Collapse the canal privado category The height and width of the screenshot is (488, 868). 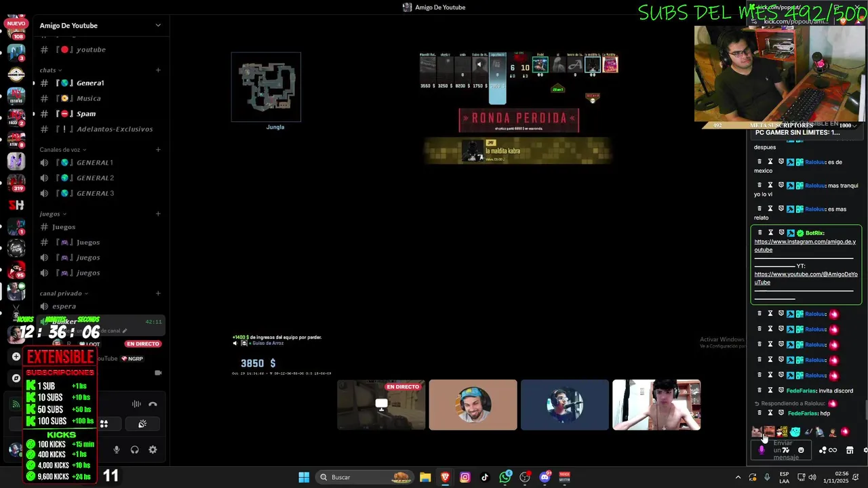coord(63,293)
